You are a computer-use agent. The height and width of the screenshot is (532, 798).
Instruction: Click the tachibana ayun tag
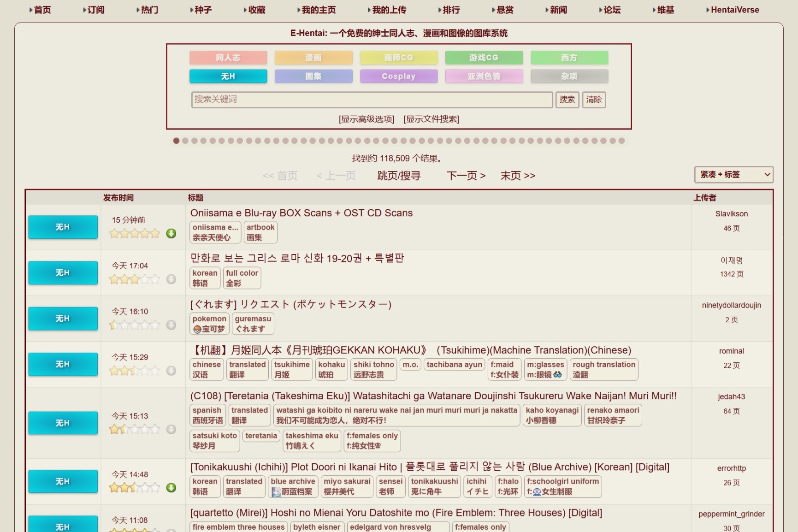point(454,365)
